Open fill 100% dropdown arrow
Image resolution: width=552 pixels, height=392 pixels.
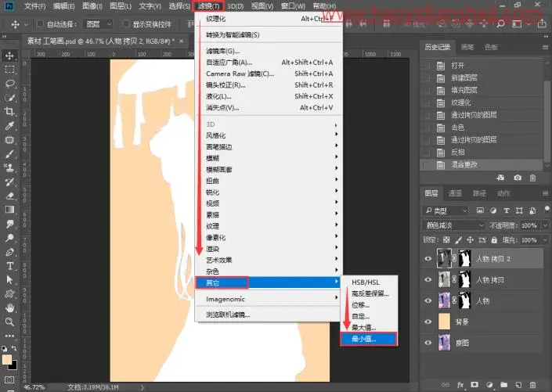point(545,240)
